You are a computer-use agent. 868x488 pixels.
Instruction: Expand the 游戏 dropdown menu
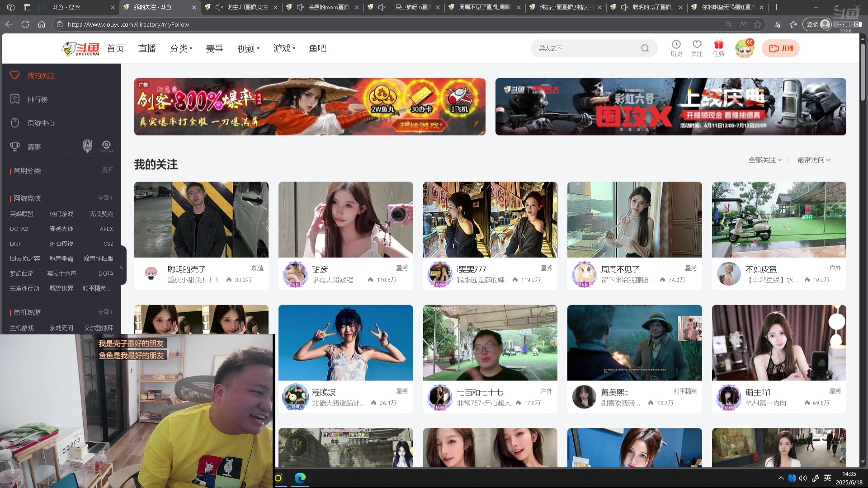tap(284, 48)
